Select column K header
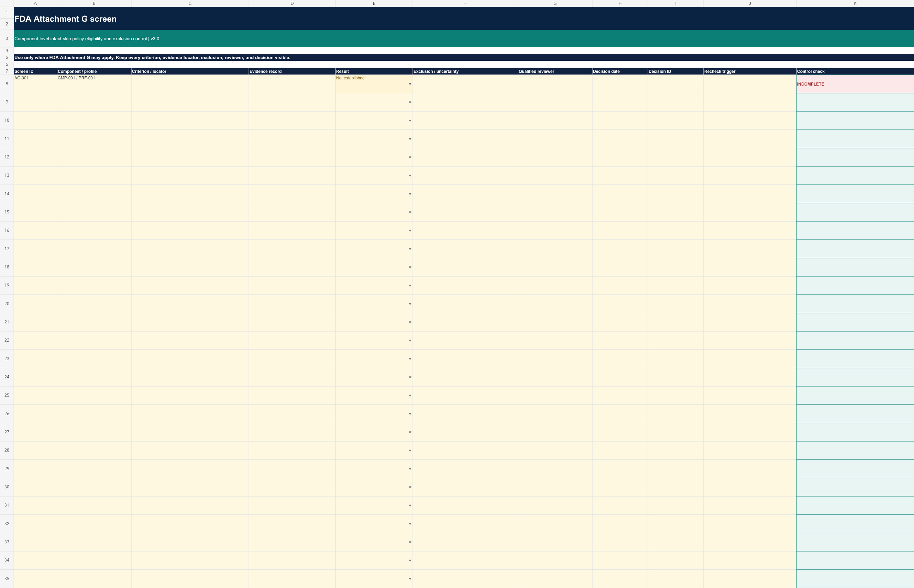 (x=855, y=3)
